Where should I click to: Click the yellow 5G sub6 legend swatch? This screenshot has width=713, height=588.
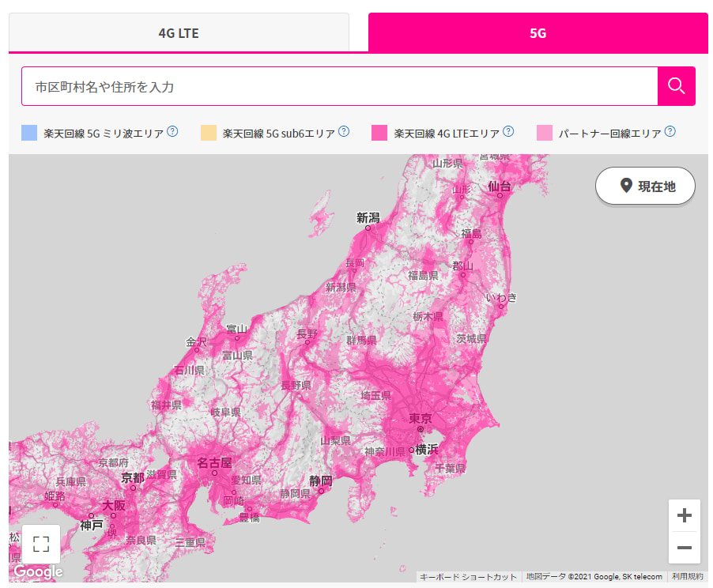point(208,133)
